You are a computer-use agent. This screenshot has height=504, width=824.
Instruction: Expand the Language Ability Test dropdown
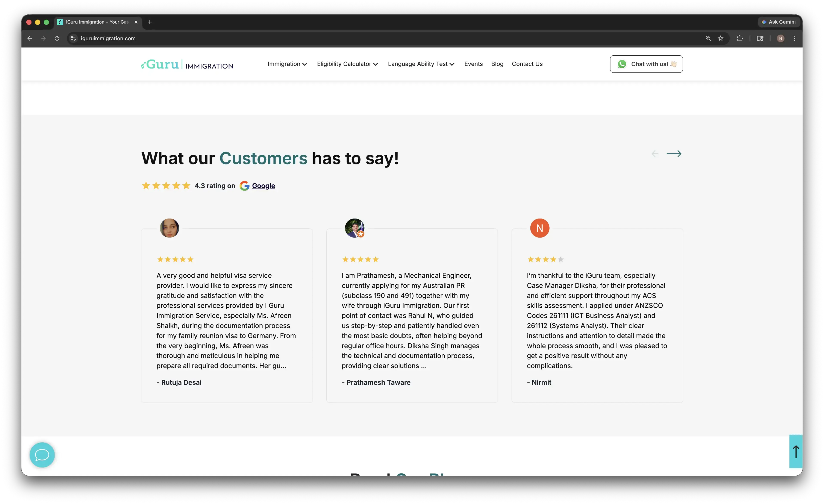coord(421,64)
